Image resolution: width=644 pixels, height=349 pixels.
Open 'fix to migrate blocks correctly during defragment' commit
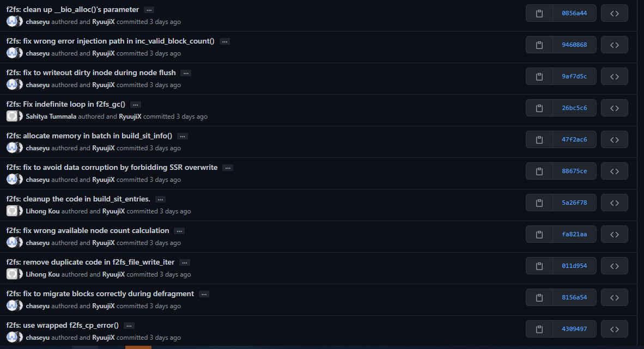[100, 293]
